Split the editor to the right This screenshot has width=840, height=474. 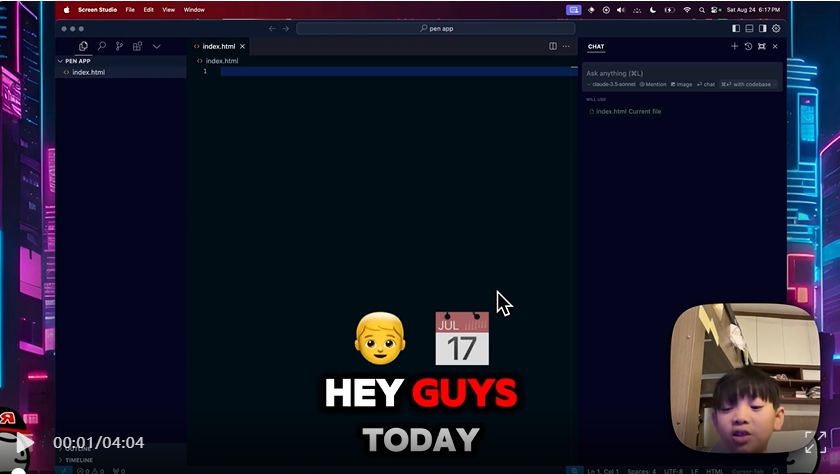tap(553, 46)
